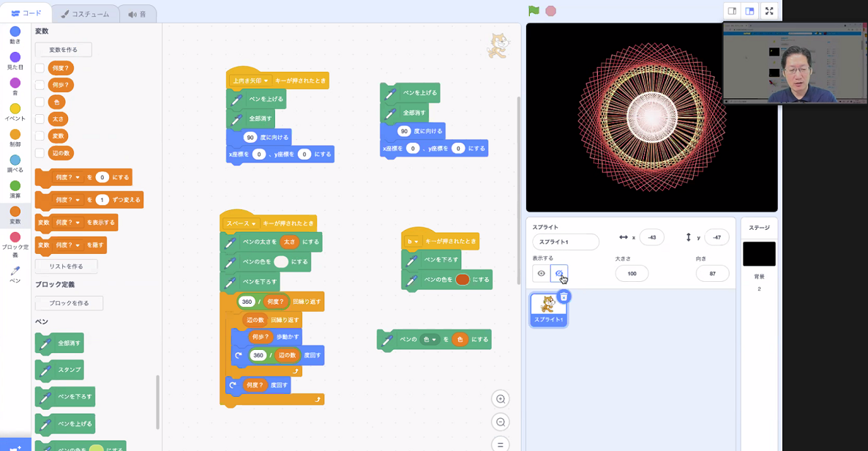Open the スペース key dropdown

click(x=242, y=223)
